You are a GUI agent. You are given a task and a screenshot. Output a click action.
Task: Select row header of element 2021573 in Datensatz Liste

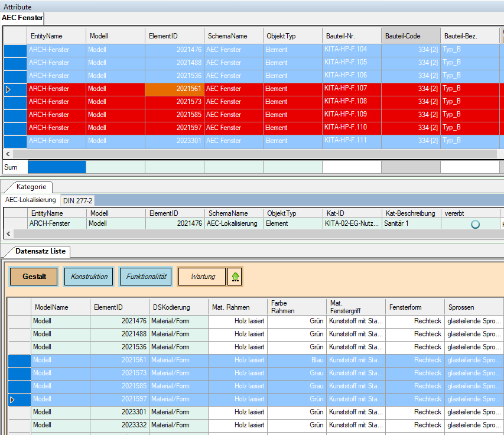[19, 374]
